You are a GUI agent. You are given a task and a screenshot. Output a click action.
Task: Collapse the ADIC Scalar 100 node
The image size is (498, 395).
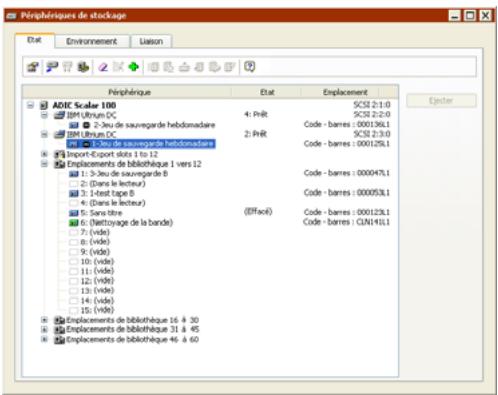(30, 105)
